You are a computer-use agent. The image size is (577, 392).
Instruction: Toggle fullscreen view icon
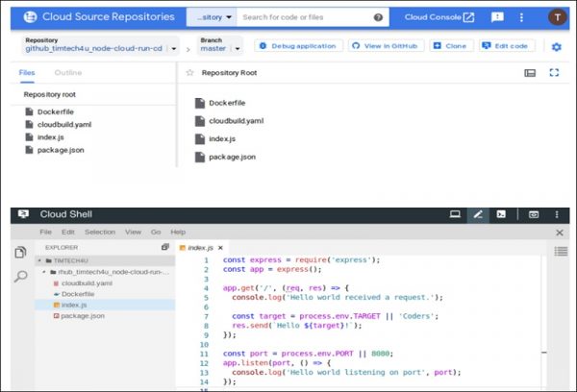(554, 72)
